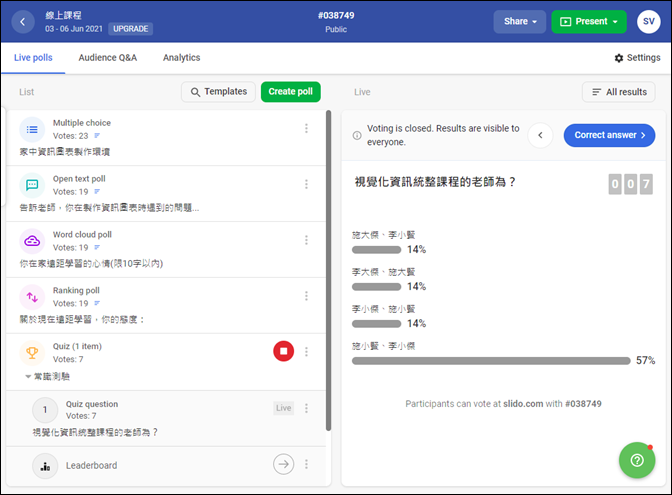The image size is (672, 495).
Task: Click the 57% result bar
Action: 491,361
